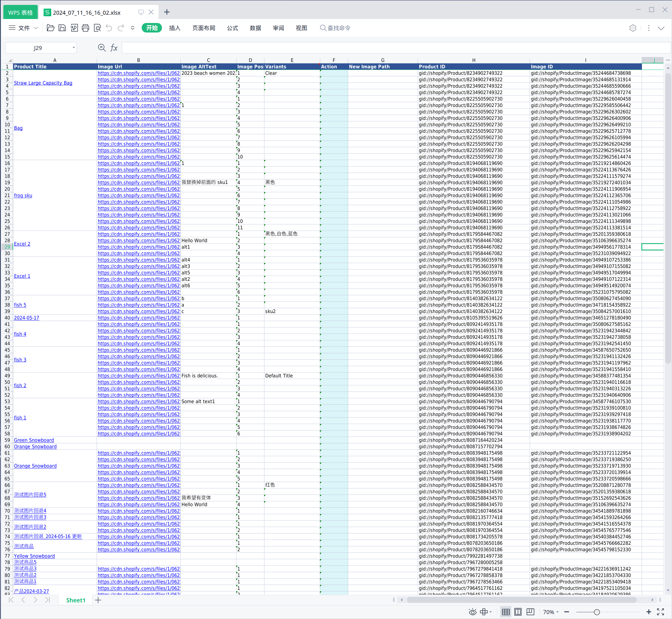Open the Orange Snowboard hyperlink
This screenshot has height=619, width=672.
tap(35, 446)
